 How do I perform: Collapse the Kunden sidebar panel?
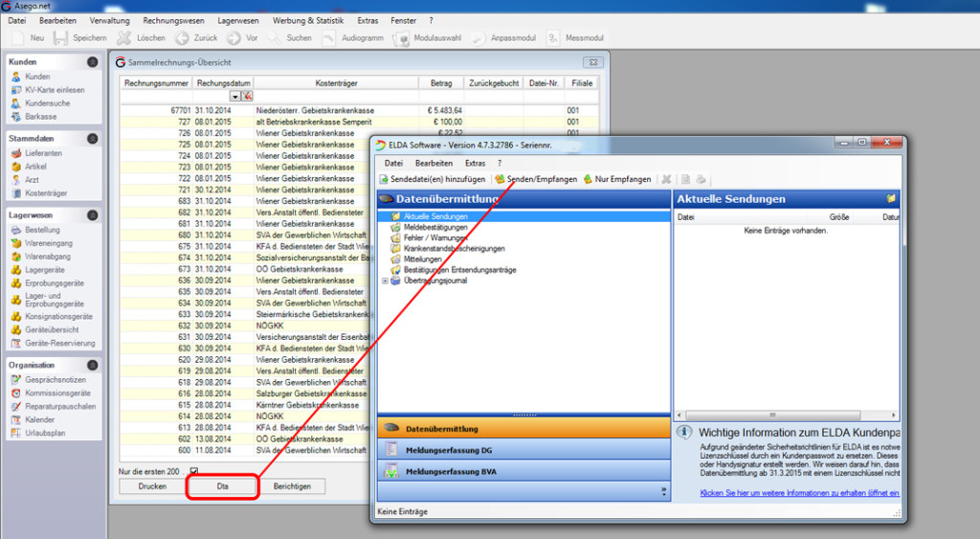[93, 62]
